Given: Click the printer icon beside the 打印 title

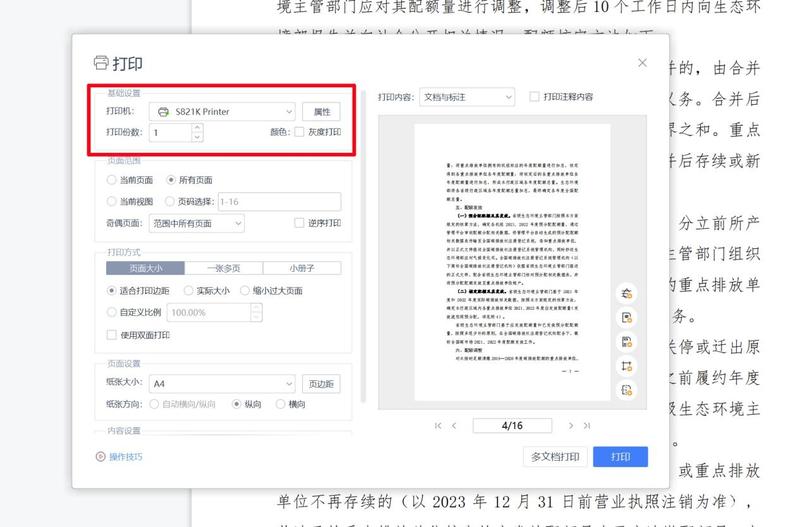Looking at the screenshot, I should pyautogui.click(x=101, y=63).
